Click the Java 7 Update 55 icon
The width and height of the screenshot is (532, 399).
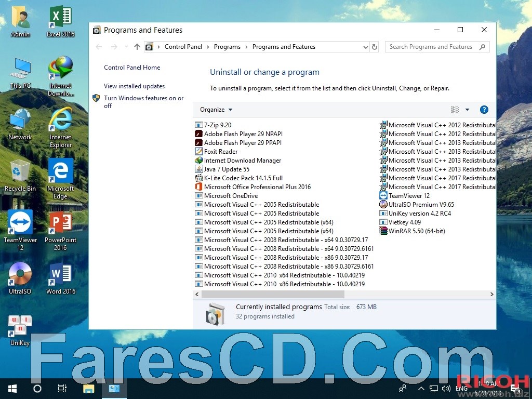pyautogui.click(x=199, y=169)
